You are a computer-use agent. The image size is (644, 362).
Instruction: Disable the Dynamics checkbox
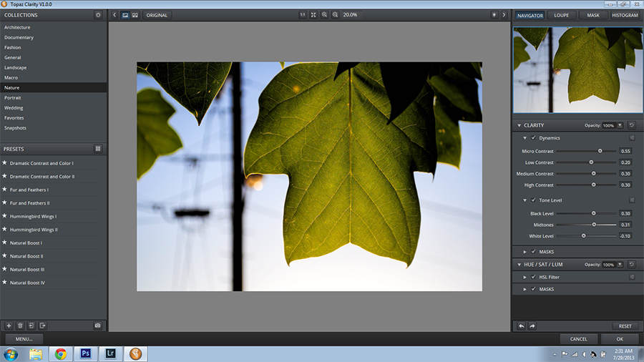coord(533,138)
